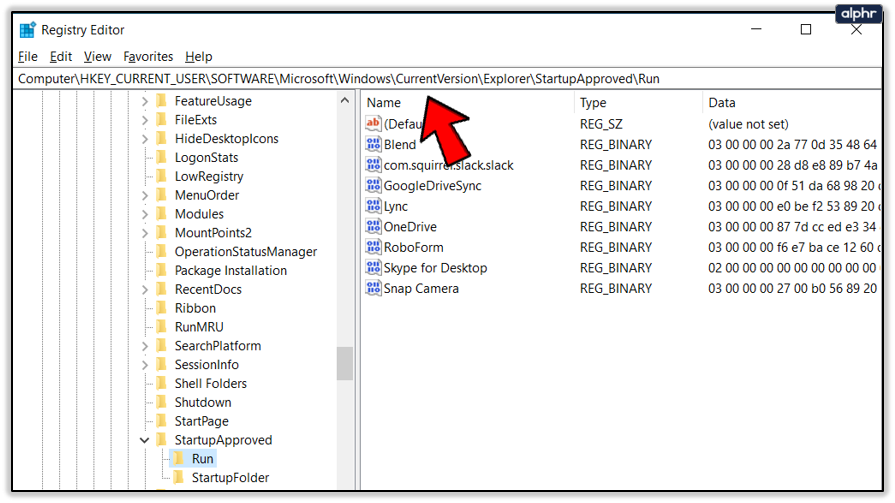Screen dimensions: 895x503
Task: Click the tree pane scrollbar up arrow
Action: [x=345, y=100]
